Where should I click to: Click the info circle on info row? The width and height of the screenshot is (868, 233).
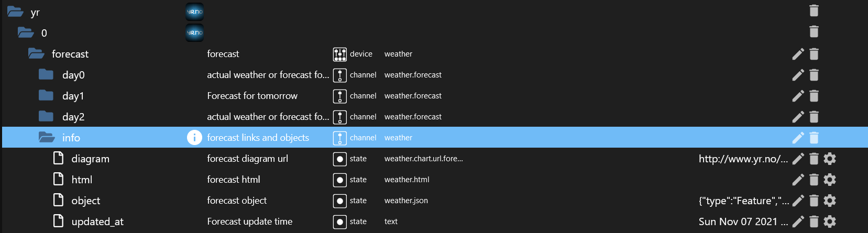pos(194,138)
